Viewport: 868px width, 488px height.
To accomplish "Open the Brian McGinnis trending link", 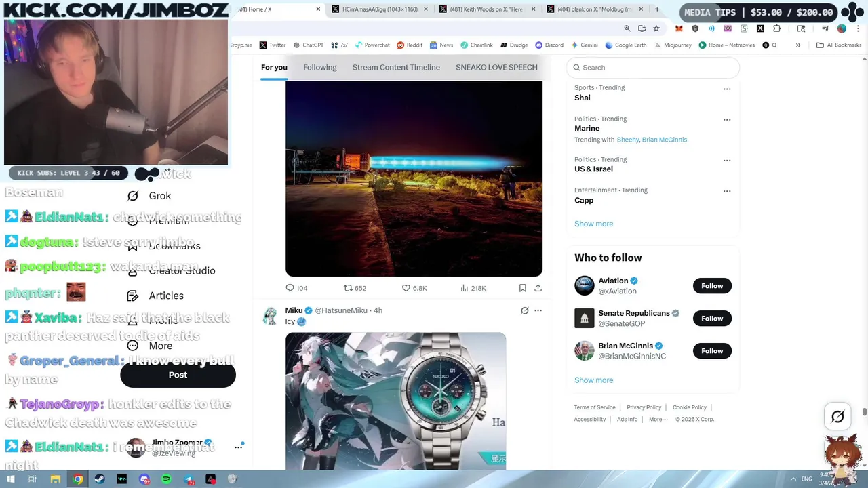I will click(664, 140).
